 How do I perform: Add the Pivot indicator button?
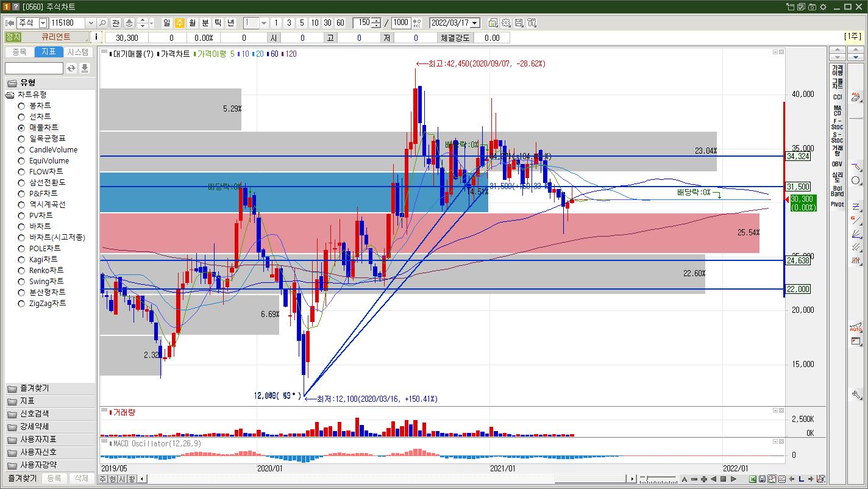pyautogui.click(x=838, y=205)
